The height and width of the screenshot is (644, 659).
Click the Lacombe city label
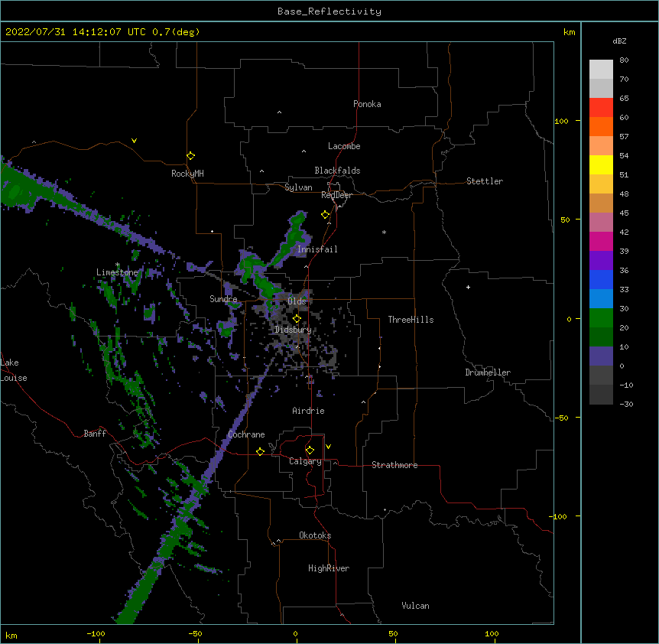pyautogui.click(x=344, y=146)
